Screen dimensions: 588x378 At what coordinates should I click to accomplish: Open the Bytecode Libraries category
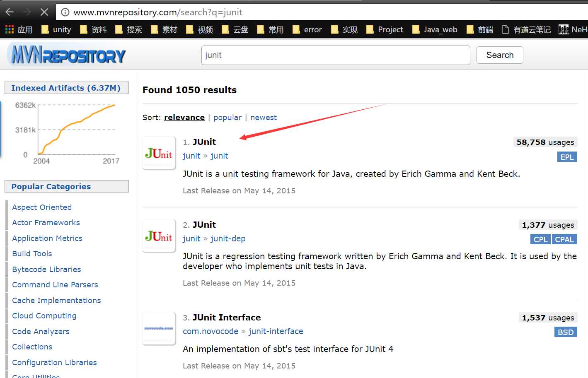pyautogui.click(x=46, y=269)
